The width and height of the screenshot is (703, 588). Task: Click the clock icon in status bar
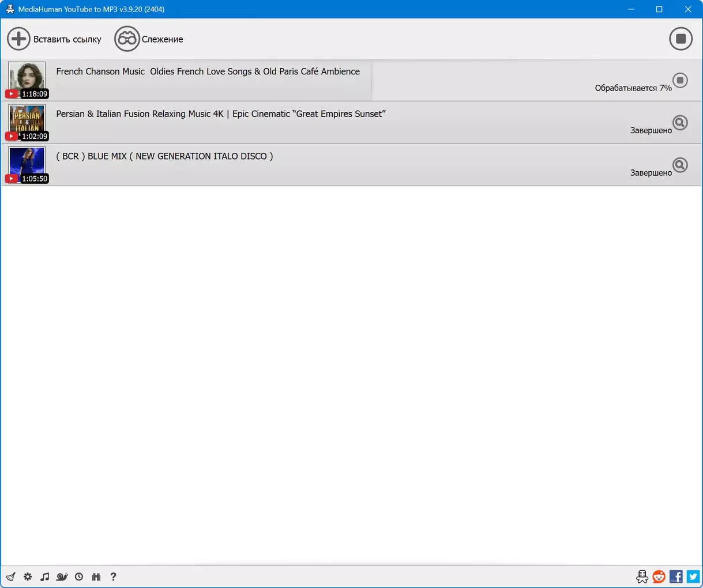(79, 576)
